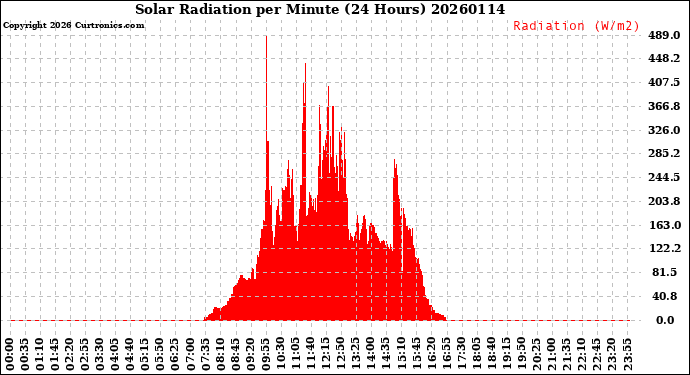Click the 04:05 time axis label
Image resolution: width=690 pixels, height=375 pixels.
(115, 354)
